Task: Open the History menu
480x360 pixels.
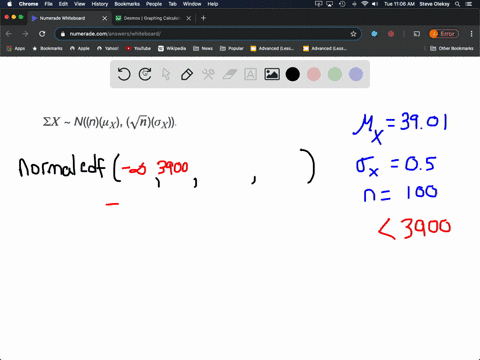Action: tap(100, 4)
